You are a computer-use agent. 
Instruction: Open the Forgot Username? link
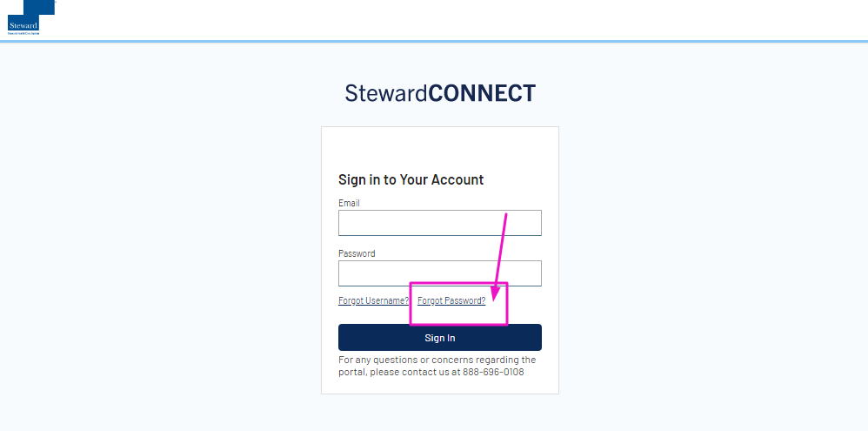pyautogui.click(x=374, y=300)
